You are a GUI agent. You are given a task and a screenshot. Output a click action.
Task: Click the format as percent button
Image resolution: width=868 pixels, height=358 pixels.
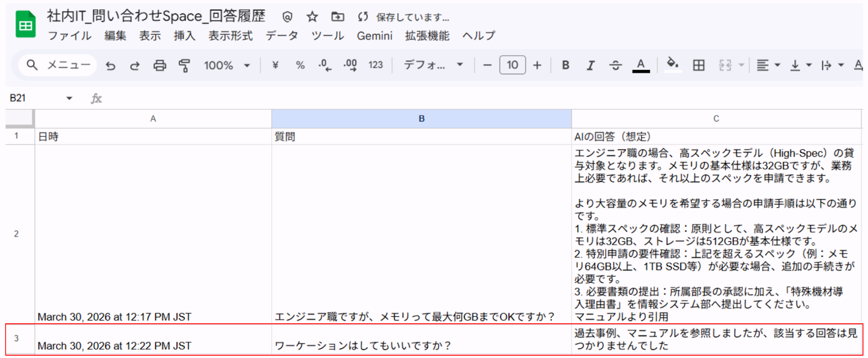click(300, 65)
